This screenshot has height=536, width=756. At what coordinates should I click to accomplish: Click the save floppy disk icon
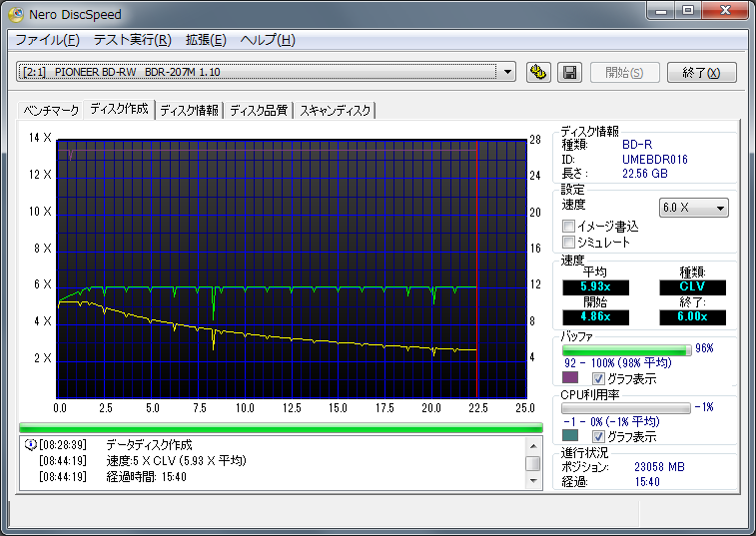(x=569, y=72)
